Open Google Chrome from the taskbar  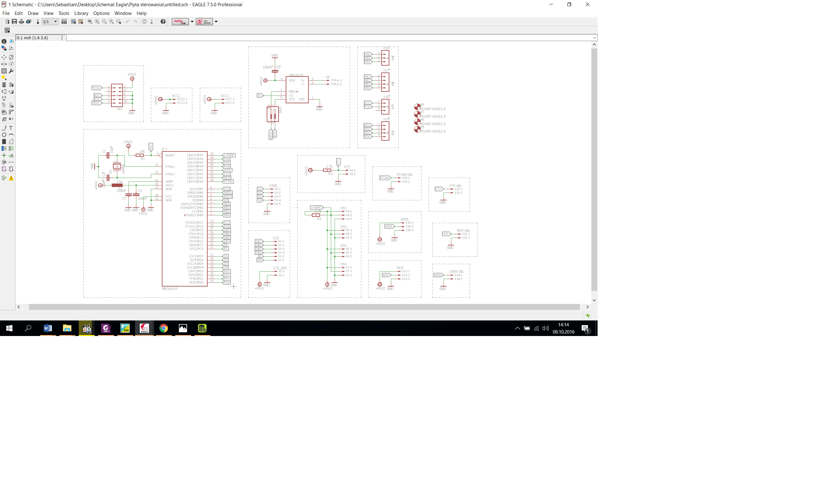point(164,328)
